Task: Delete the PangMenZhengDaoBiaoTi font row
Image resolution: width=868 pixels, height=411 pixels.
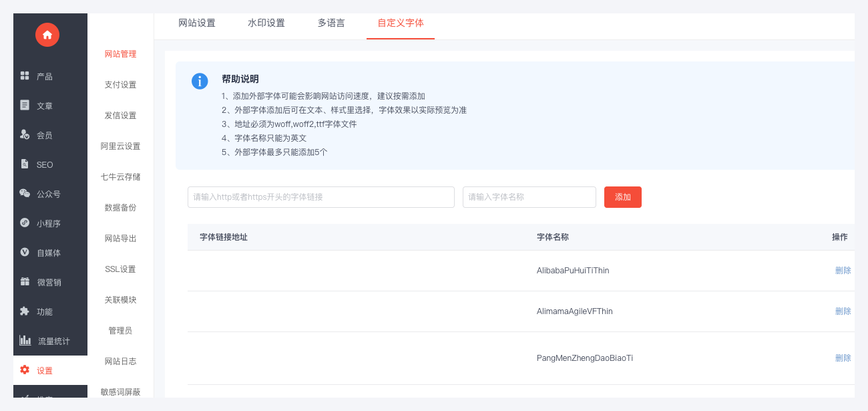Action: tap(843, 358)
